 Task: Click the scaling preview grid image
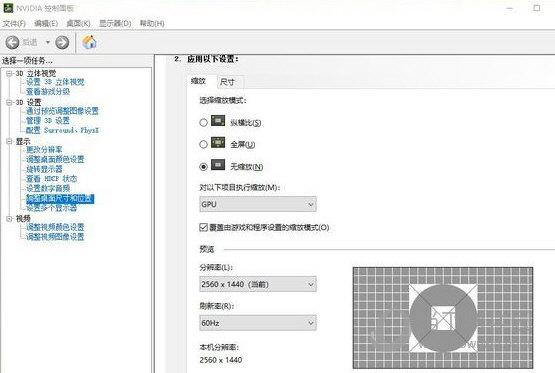tap(443, 318)
